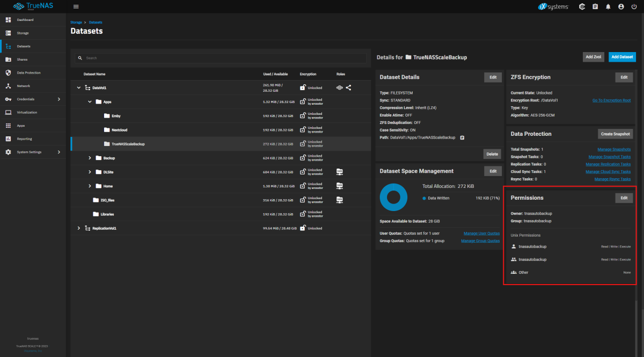Image resolution: width=644 pixels, height=357 pixels.
Task: Click the Libraries folder icon
Action: (96, 214)
